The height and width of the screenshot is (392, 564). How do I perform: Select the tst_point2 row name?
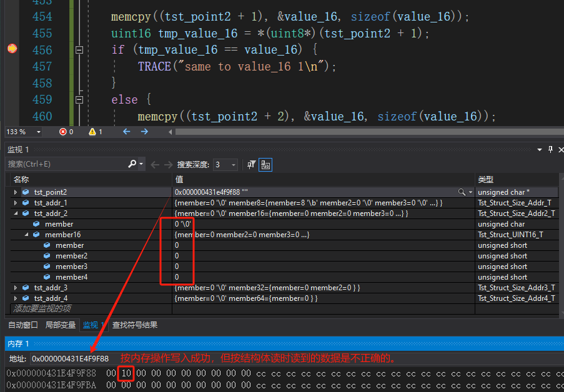click(x=51, y=192)
